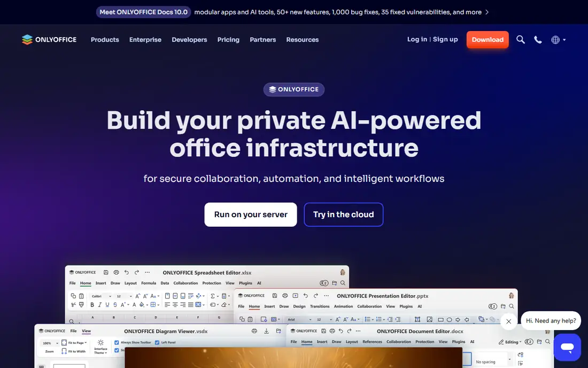Open Transitions tab in Presentation Editor
The height and width of the screenshot is (368, 588).
pyautogui.click(x=320, y=306)
